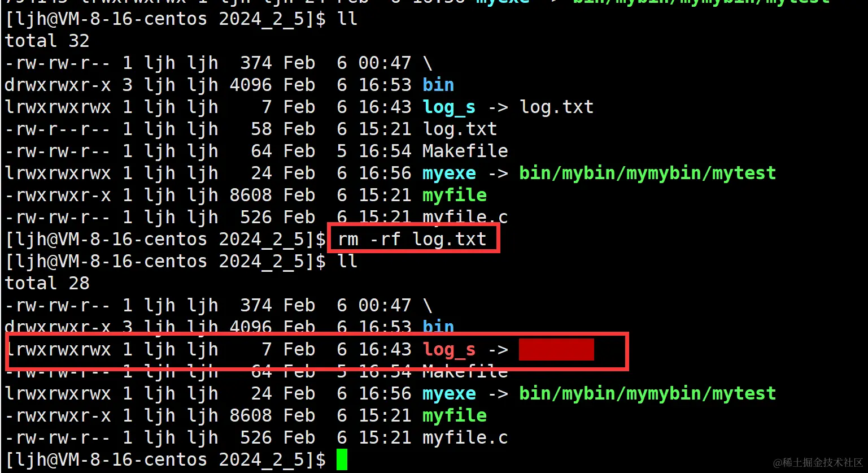Click the green cursor block at last prompt
The height and width of the screenshot is (473, 868).
click(x=342, y=459)
